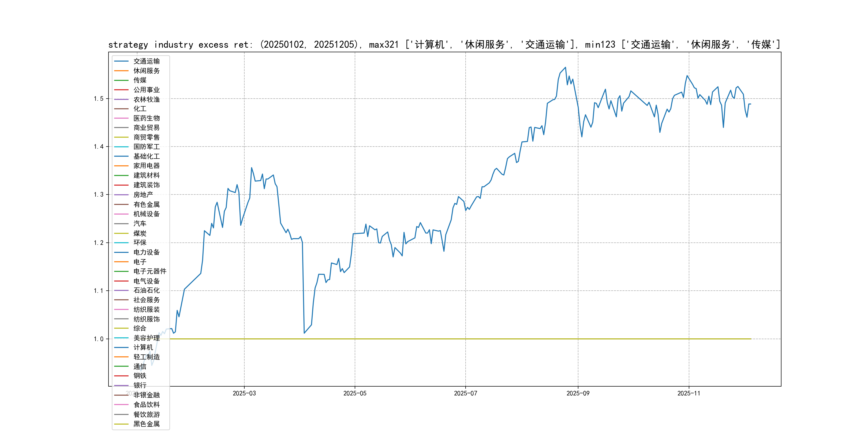This screenshot has width=868, height=434.
Task: Select the 房地产 legend entry
Action: 143,195
